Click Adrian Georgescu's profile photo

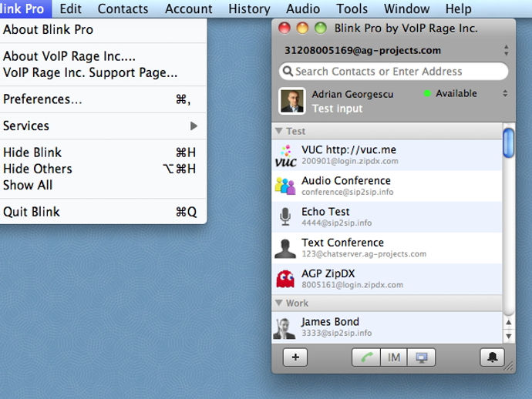(x=292, y=101)
